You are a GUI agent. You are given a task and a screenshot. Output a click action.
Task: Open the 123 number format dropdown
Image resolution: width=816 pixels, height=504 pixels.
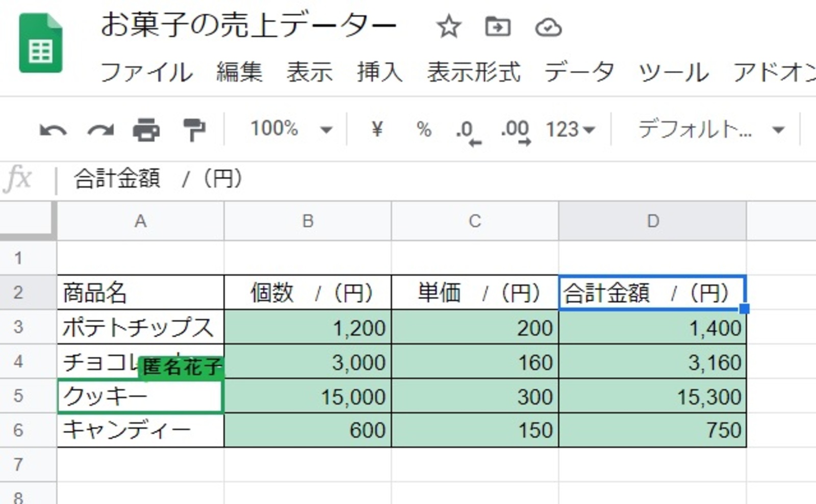(571, 129)
